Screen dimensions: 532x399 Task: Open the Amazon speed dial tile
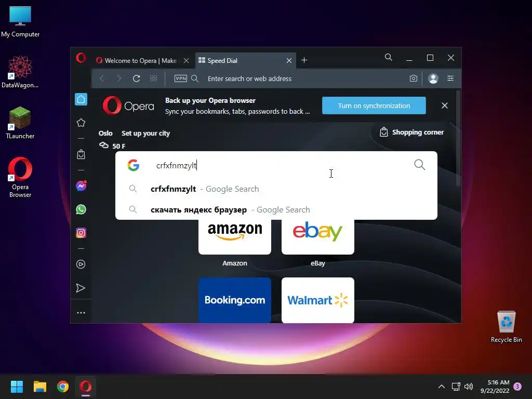235,237
